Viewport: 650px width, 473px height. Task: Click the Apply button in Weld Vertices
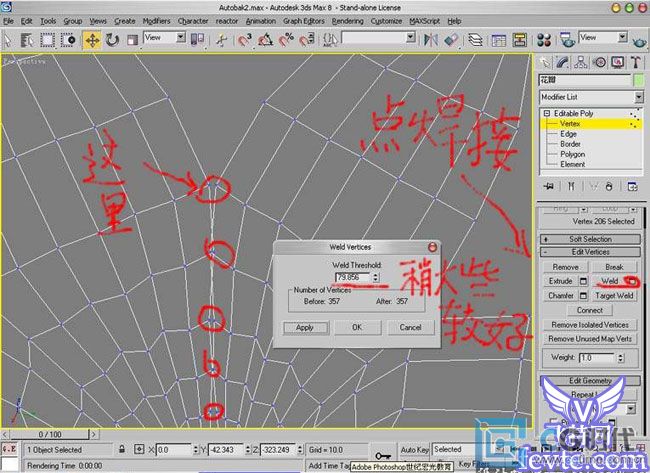[x=305, y=327]
